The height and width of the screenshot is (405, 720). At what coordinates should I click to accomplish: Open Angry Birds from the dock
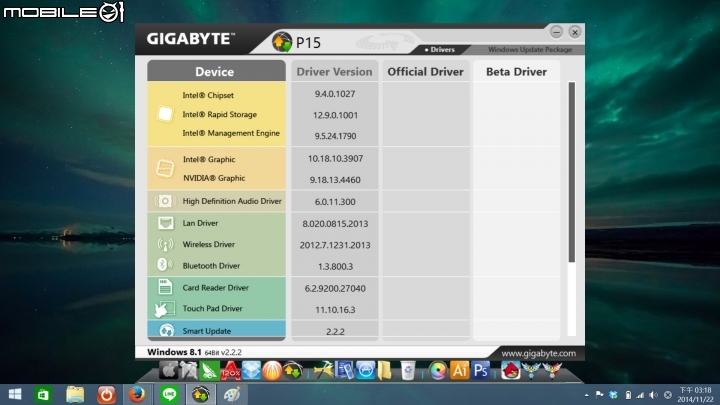click(x=510, y=370)
